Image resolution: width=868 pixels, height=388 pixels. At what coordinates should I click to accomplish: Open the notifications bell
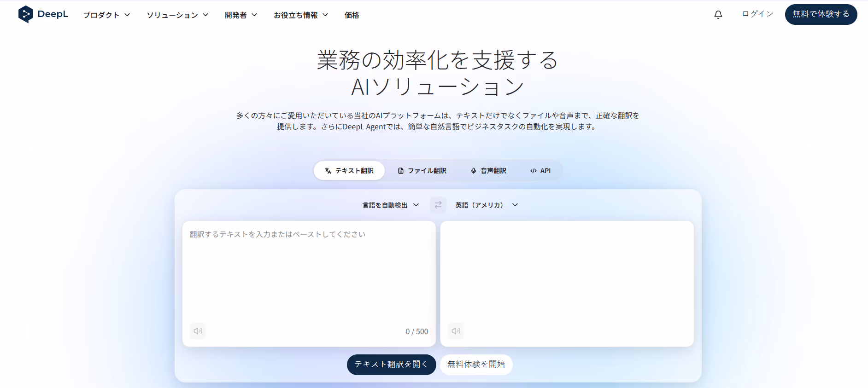718,15
